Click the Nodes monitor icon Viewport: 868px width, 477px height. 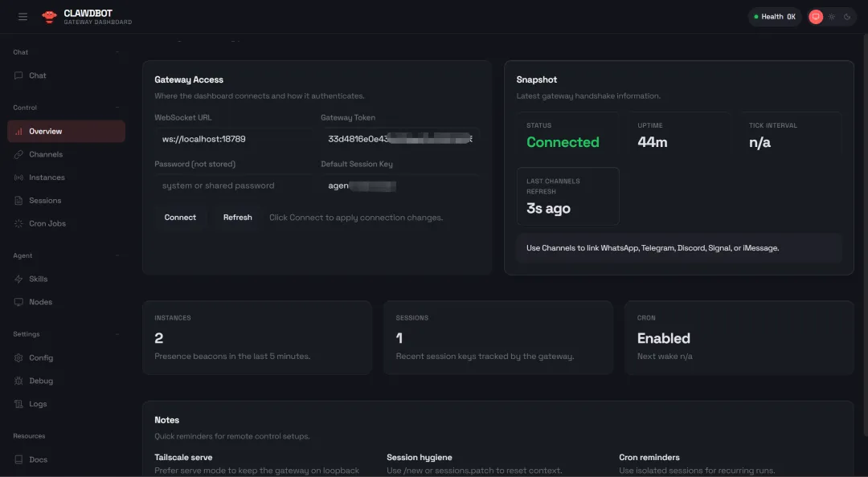pos(18,302)
